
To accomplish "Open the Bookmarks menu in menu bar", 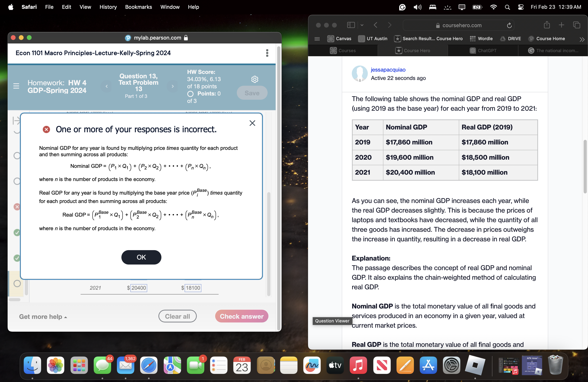I will click(x=138, y=7).
